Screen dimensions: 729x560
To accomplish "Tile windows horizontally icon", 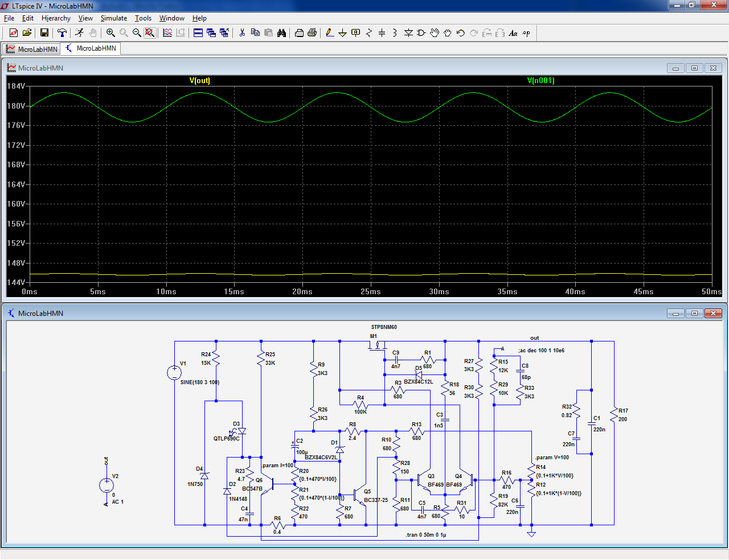I will (198, 33).
